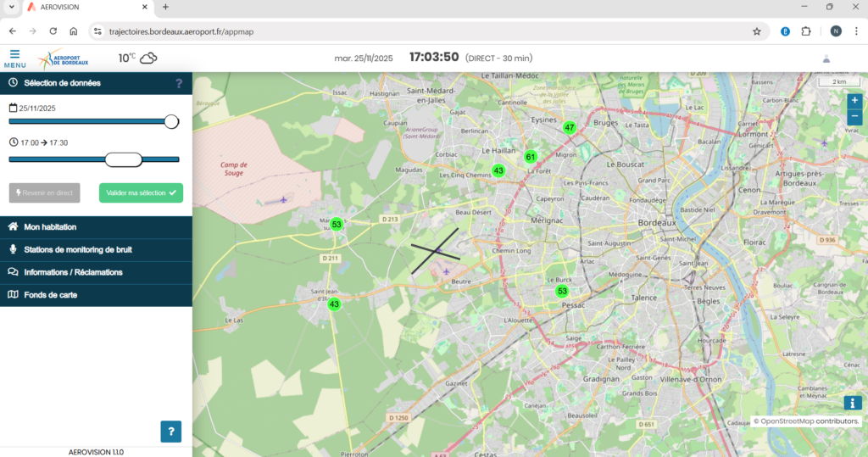Viewport: 868px width, 457px height.
Task: Open help icon in Sélection de données header
Action: 179,83
